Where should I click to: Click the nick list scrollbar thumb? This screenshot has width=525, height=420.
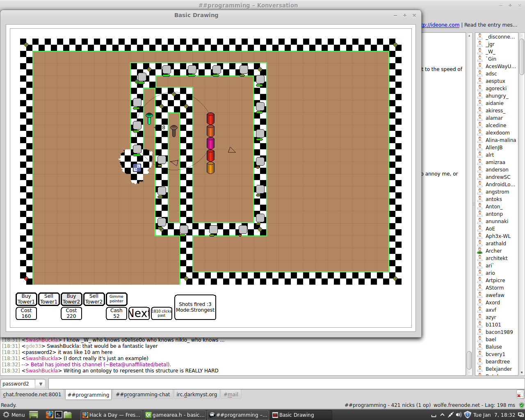coord(522,57)
